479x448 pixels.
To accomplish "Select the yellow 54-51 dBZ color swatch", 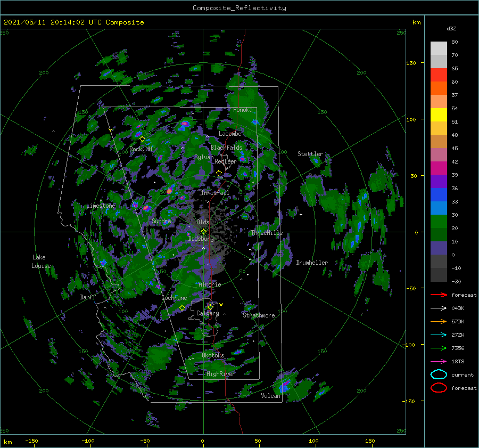I will click(x=439, y=115).
